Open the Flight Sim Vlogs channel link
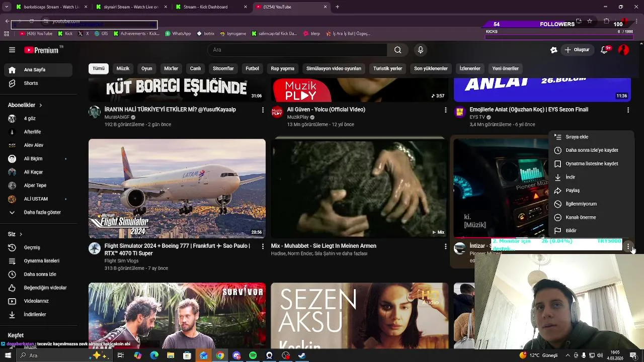 (121, 261)
